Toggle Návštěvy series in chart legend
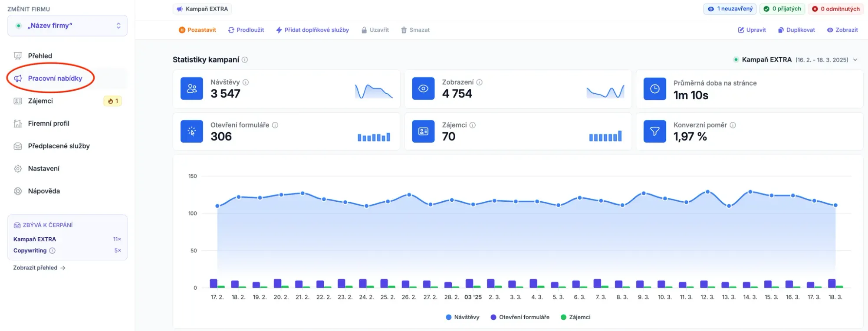The image size is (868, 331). [x=462, y=317]
